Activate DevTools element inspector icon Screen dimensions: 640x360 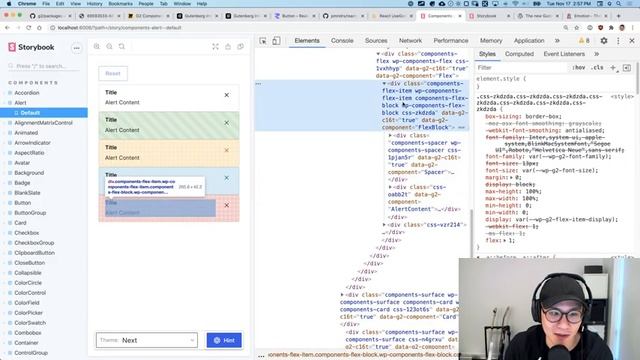263,41
